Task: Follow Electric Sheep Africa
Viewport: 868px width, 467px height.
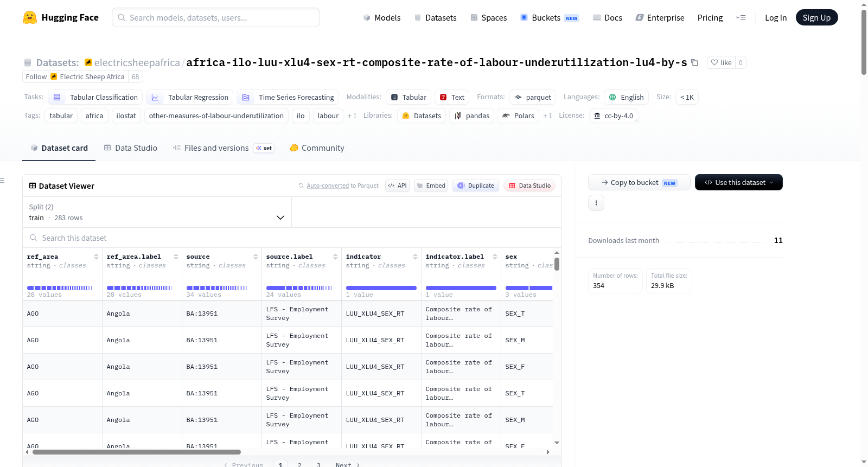Action: click(x=36, y=76)
